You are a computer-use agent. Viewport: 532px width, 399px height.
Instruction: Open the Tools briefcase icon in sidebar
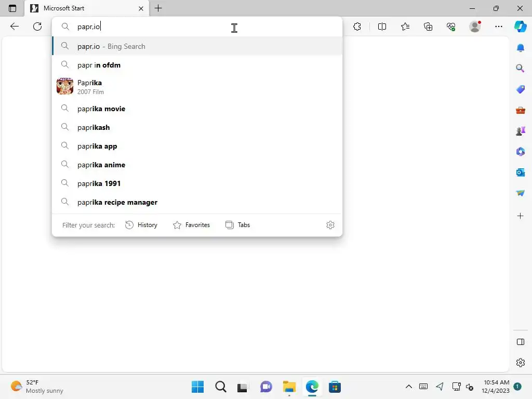coord(520,110)
